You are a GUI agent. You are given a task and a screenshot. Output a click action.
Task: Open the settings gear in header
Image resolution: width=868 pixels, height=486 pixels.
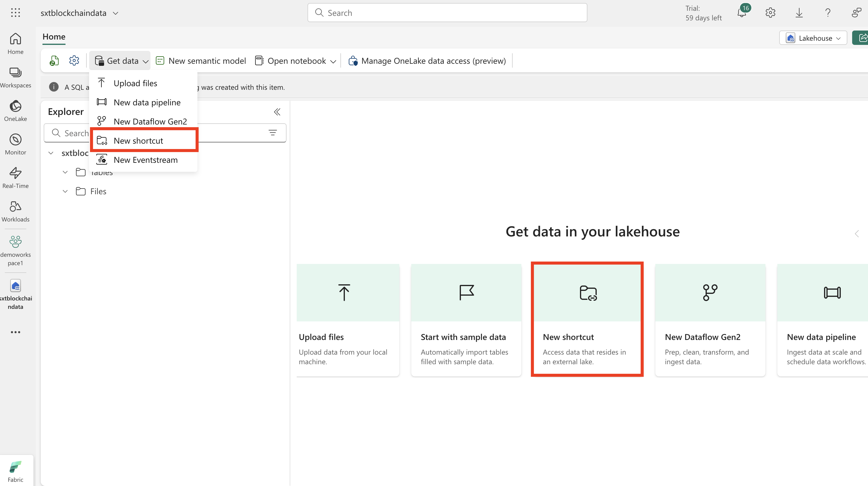[770, 13]
